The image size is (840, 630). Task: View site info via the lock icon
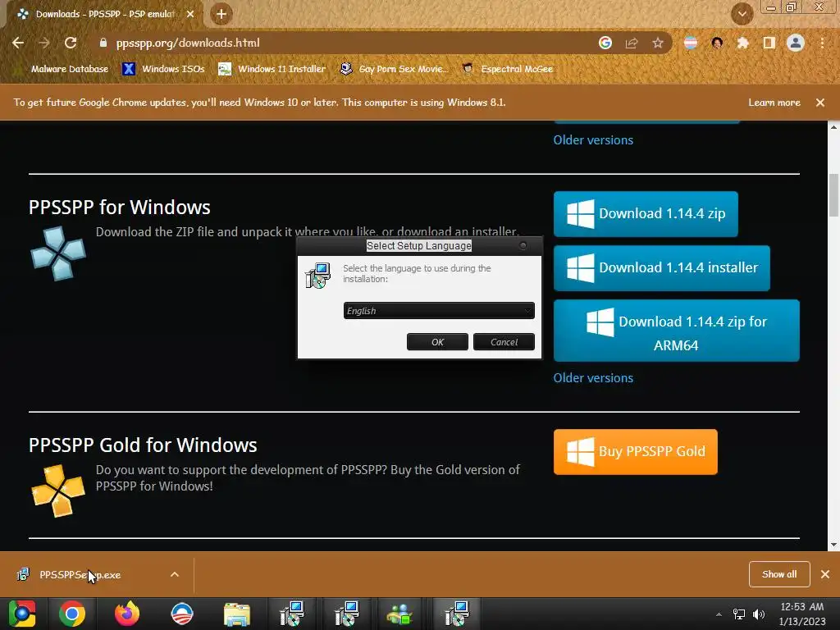click(x=103, y=43)
